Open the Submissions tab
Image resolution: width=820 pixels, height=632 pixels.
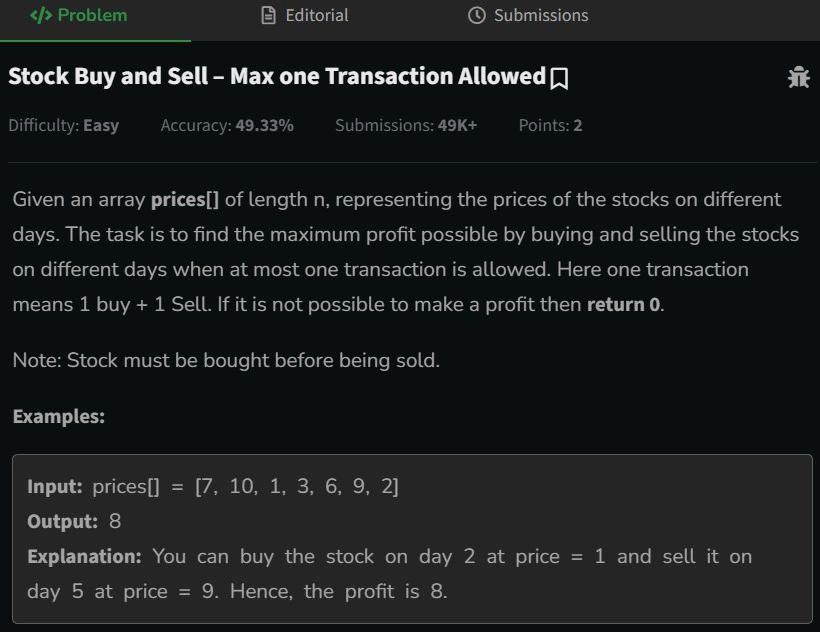(x=528, y=15)
